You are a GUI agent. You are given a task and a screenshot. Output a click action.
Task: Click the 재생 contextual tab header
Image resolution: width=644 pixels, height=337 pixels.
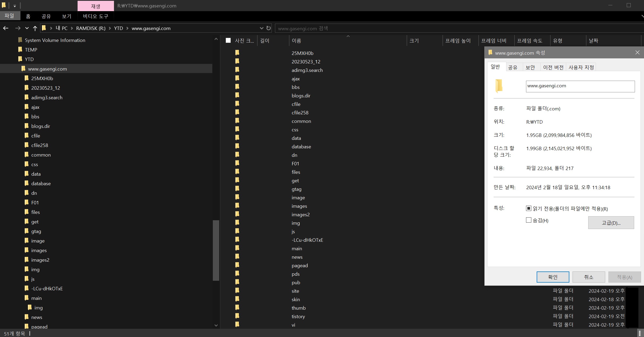pos(96,6)
